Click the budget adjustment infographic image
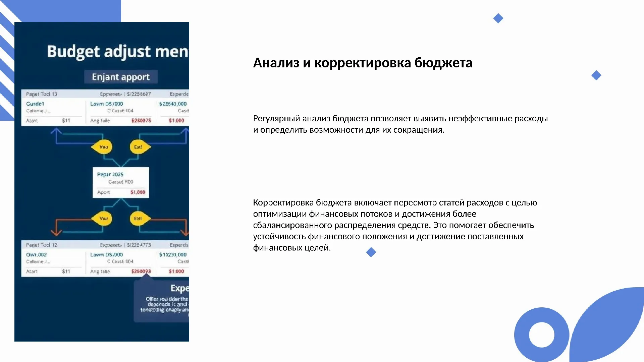Image resolution: width=644 pixels, height=362 pixels. pyautogui.click(x=102, y=182)
